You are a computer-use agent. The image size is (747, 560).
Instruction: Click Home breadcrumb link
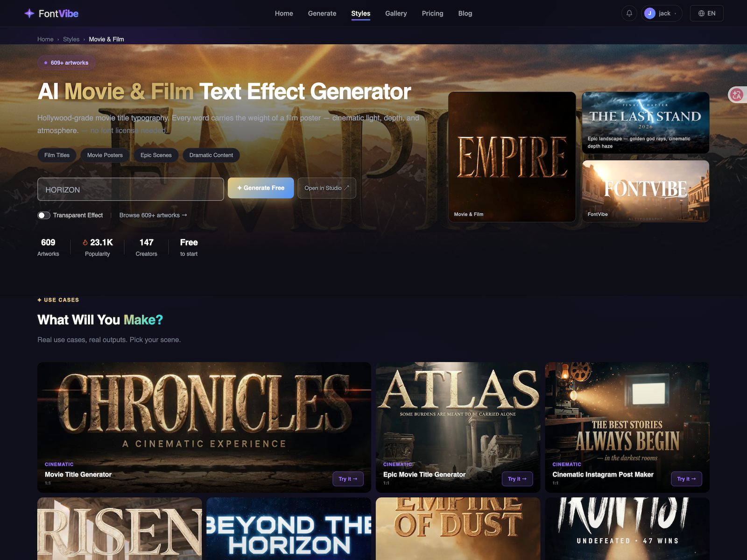pyautogui.click(x=45, y=39)
